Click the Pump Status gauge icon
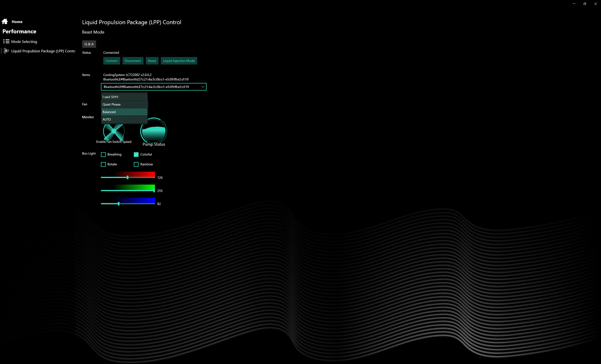601x364 pixels. (154, 131)
